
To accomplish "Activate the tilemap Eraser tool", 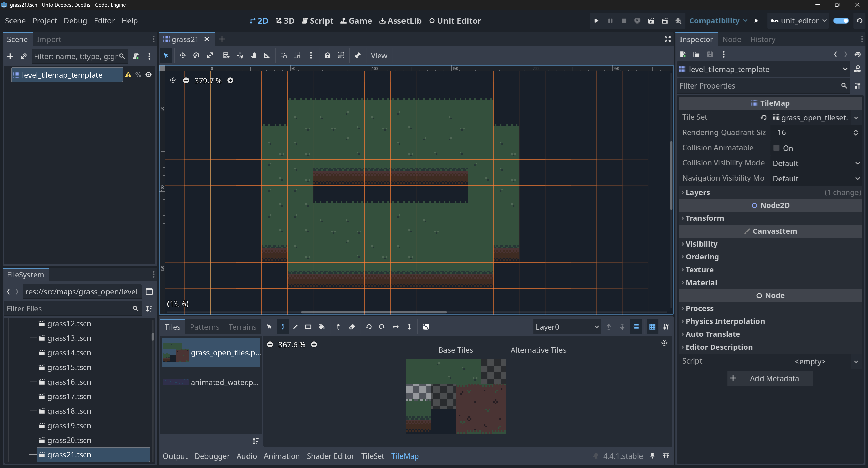I will pyautogui.click(x=352, y=327).
